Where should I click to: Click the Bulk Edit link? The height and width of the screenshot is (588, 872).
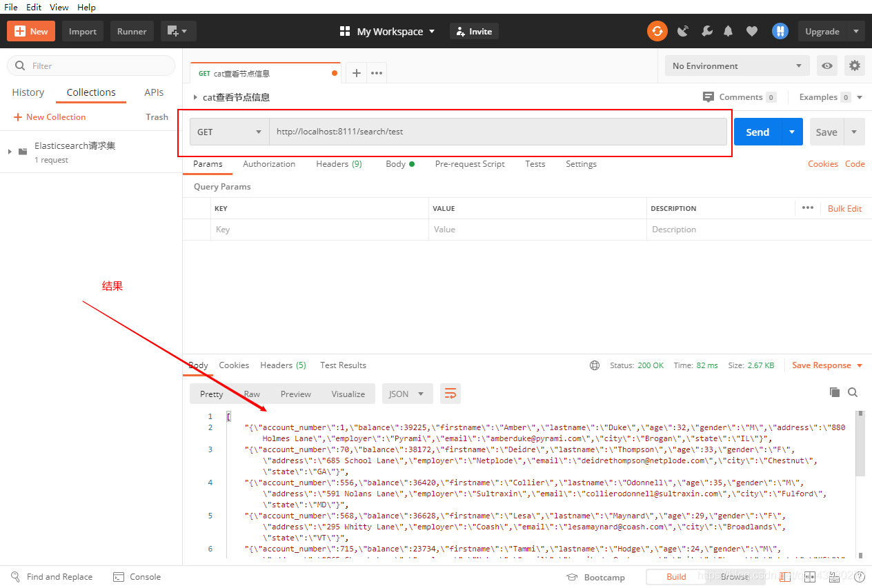(x=845, y=208)
